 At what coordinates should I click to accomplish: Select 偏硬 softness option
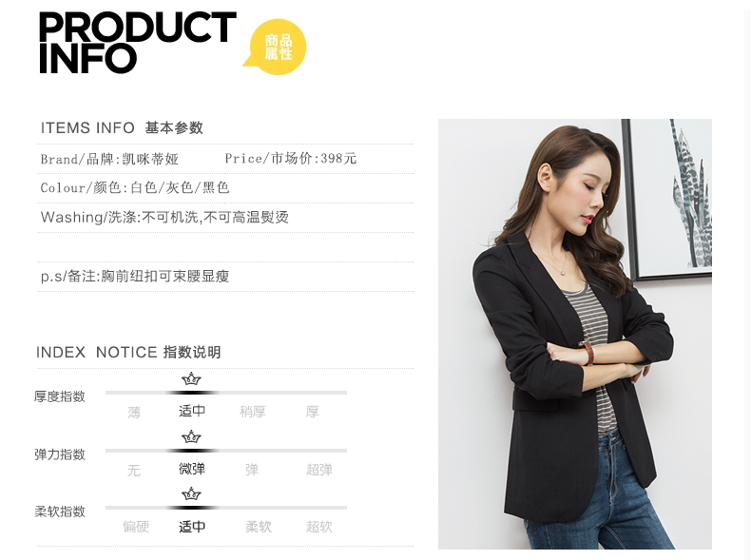pyautogui.click(x=136, y=527)
